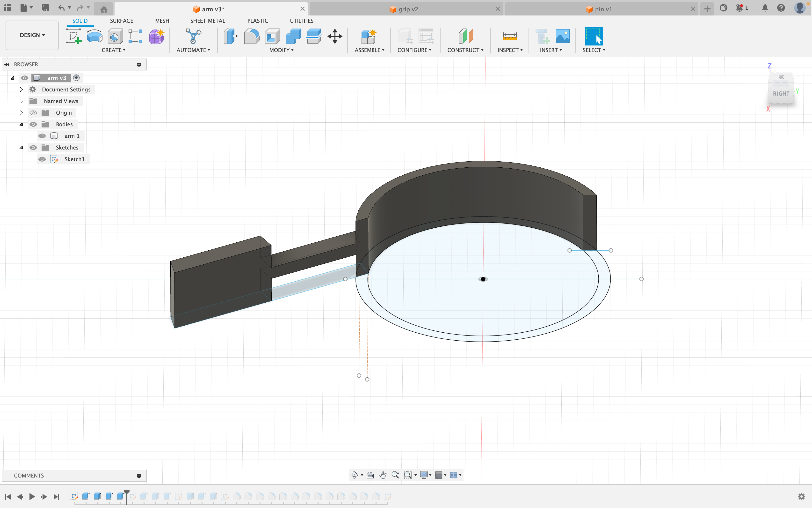812x508 pixels.
Task: Open the CREATE menu dropdown
Action: coord(113,50)
